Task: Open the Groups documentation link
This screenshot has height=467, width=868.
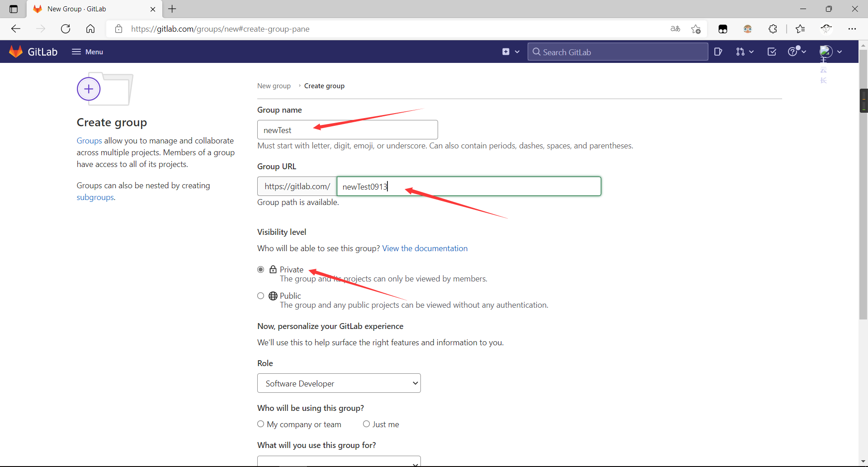Action: click(89, 141)
